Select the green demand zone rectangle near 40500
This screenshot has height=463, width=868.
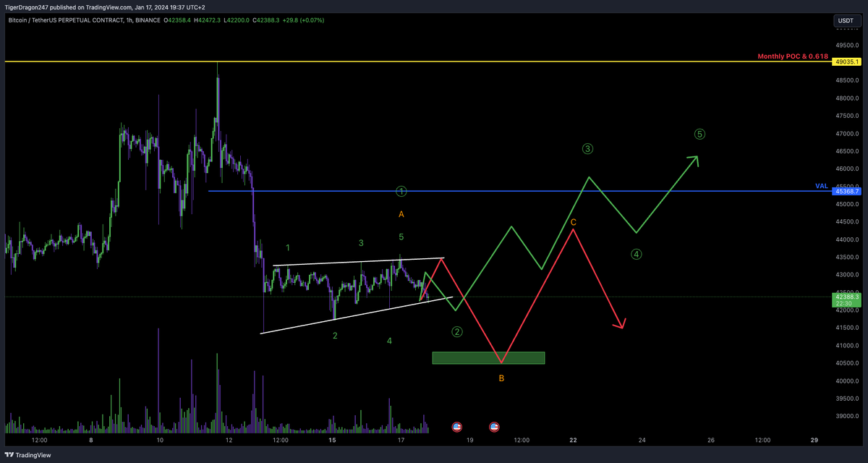(x=488, y=358)
